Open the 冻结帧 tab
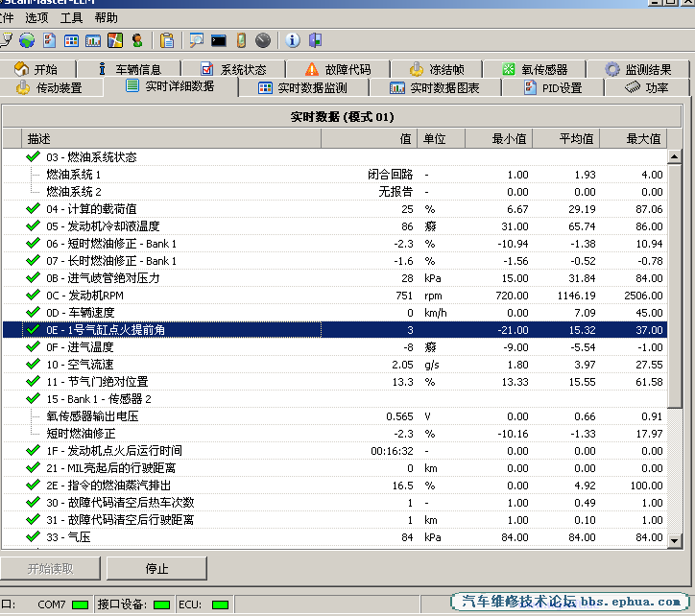The image size is (695, 616). click(x=437, y=70)
